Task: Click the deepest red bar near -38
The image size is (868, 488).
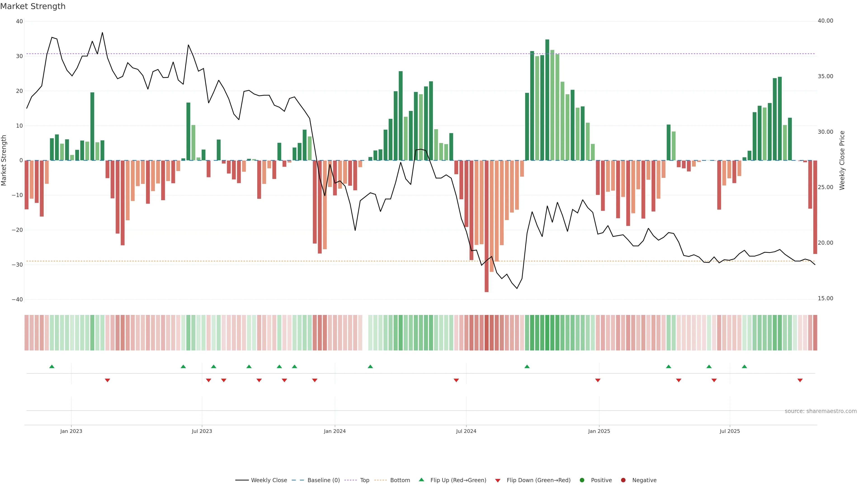Action: (x=487, y=226)
